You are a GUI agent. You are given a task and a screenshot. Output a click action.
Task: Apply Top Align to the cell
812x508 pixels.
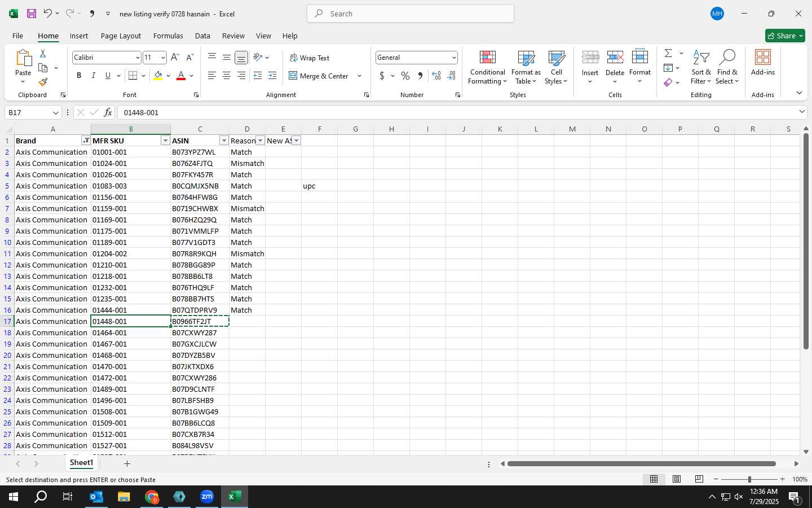(212, 58)
